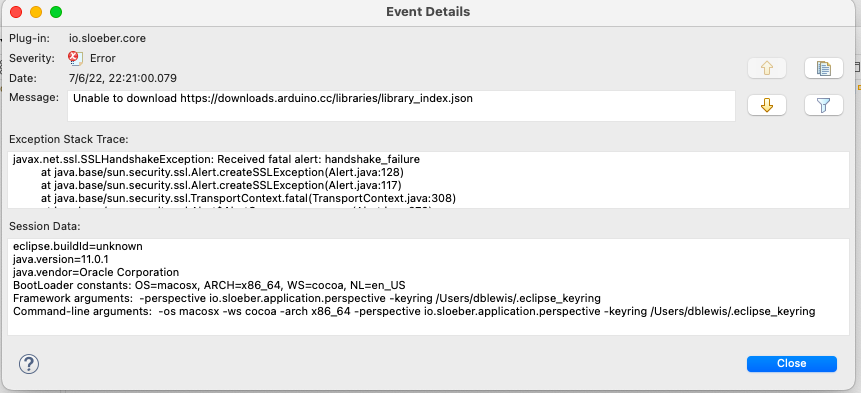The image size is (861, 393).
Task: Click the eclipse.buildId=unknown line
Action: tap(78, 246)
